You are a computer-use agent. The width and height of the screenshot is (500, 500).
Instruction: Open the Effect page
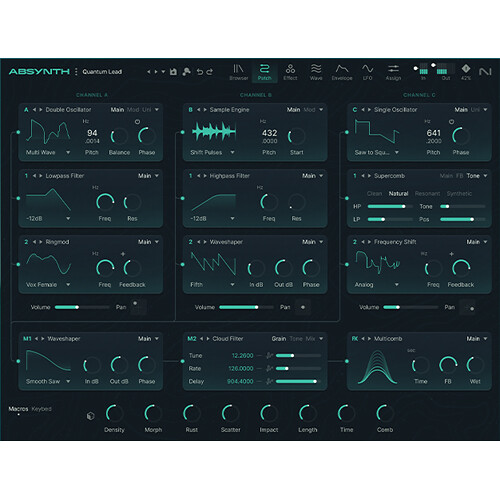pyautogui.click(x=290, y=72)
